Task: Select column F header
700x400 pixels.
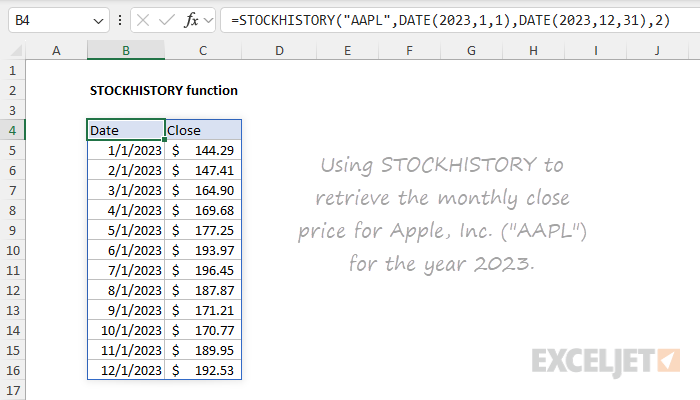Action: tap(409, 50)
